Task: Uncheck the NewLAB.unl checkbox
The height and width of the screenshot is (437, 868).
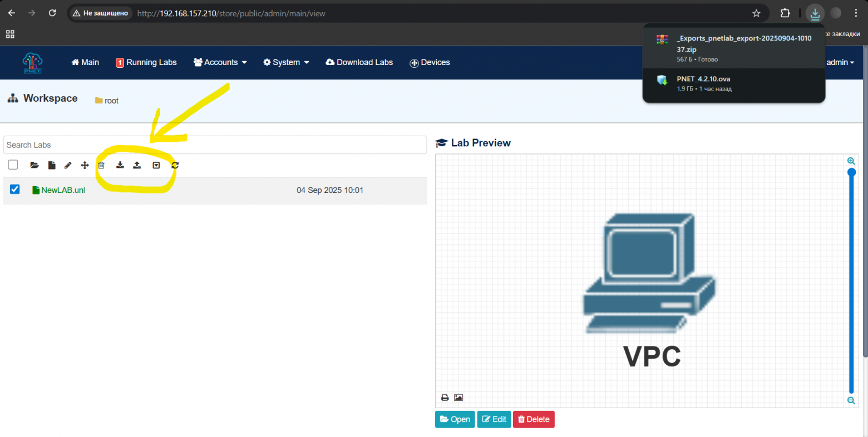Action: click(15, 190)
